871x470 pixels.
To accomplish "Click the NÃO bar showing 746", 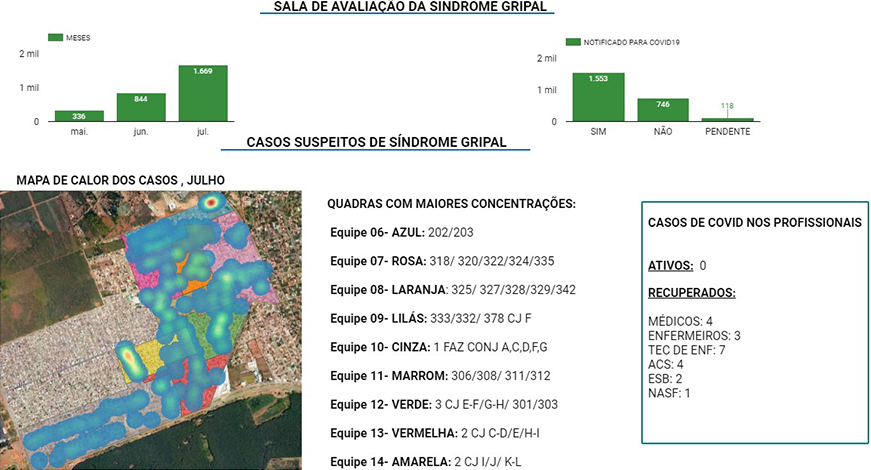I will coord(663,110).
